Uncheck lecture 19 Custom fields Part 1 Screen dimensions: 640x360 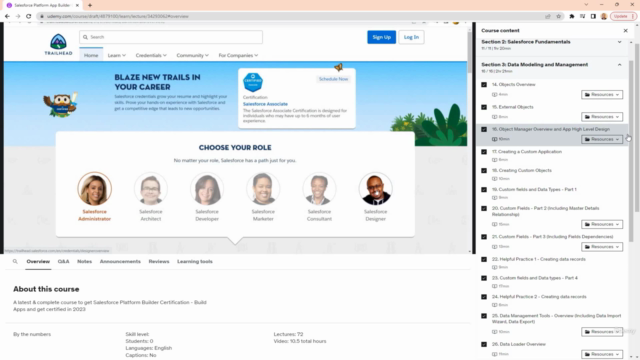click(x=484, y=190)
